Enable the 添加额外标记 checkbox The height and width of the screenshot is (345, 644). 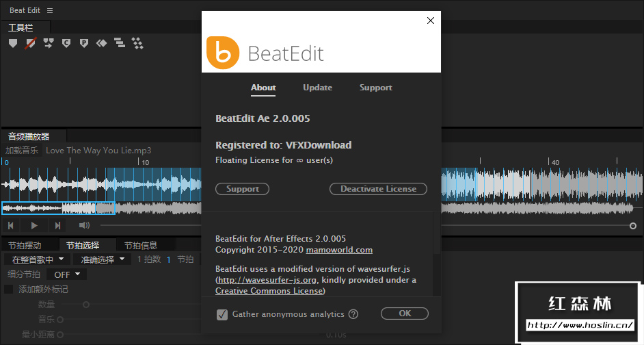pyautogui.click(x=9, y=290)
